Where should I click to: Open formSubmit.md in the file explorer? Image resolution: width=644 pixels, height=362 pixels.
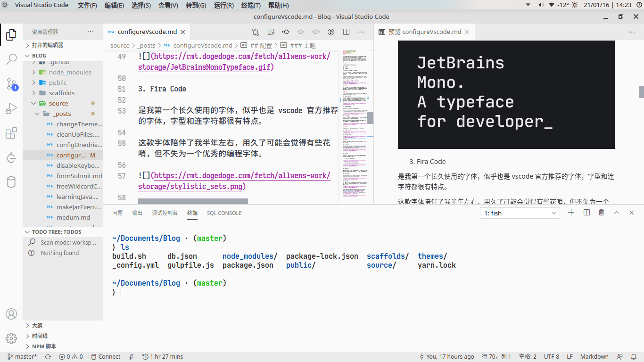[x=79, y=176]
